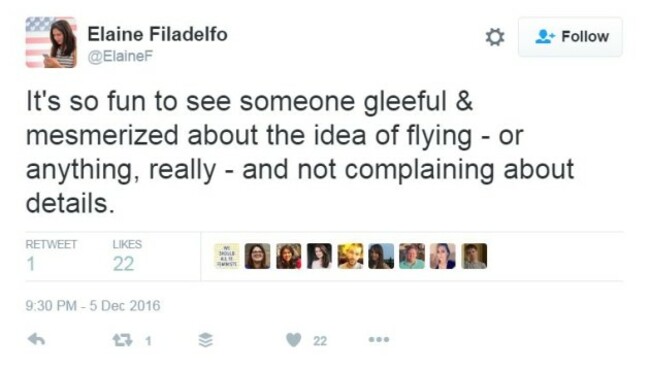View the 22 likes list
Screen dimensions: 650x371
(127, 256)
